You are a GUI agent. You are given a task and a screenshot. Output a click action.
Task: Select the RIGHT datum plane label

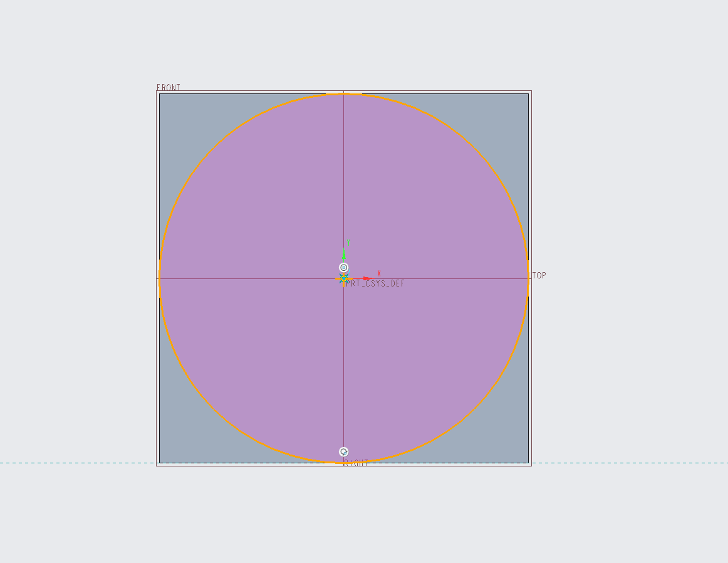pyautogui.click(x=356, y=463)
